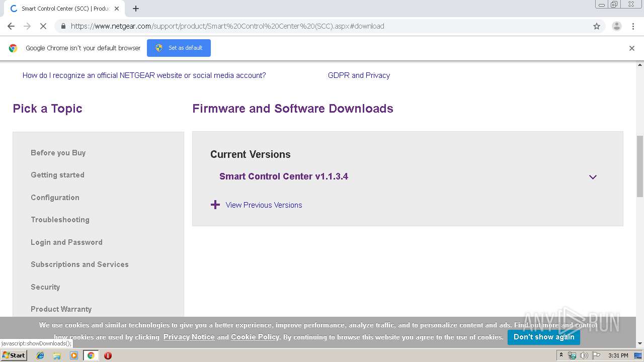Screen dimensions: 644x362
Task: Open the Action Center flag icon
Action: click(x=596, y=355)
